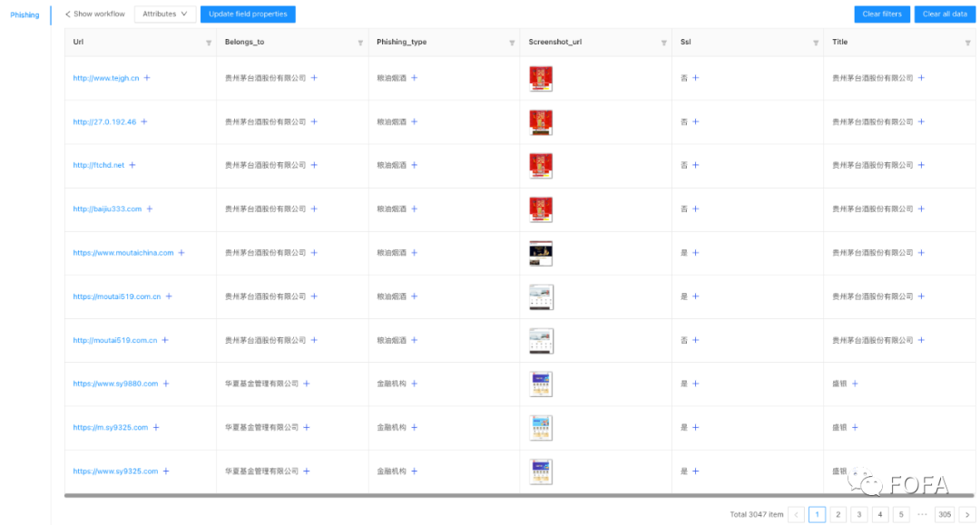Click pagination ellipsis to jump pages

point(922,514)
